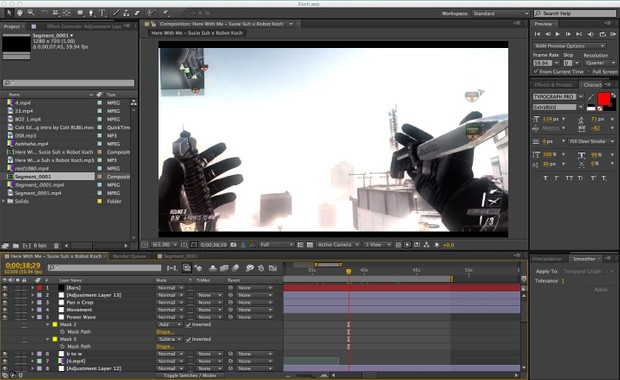
Task: Hide the Movement layer eye icon
Action: [5, 310]
